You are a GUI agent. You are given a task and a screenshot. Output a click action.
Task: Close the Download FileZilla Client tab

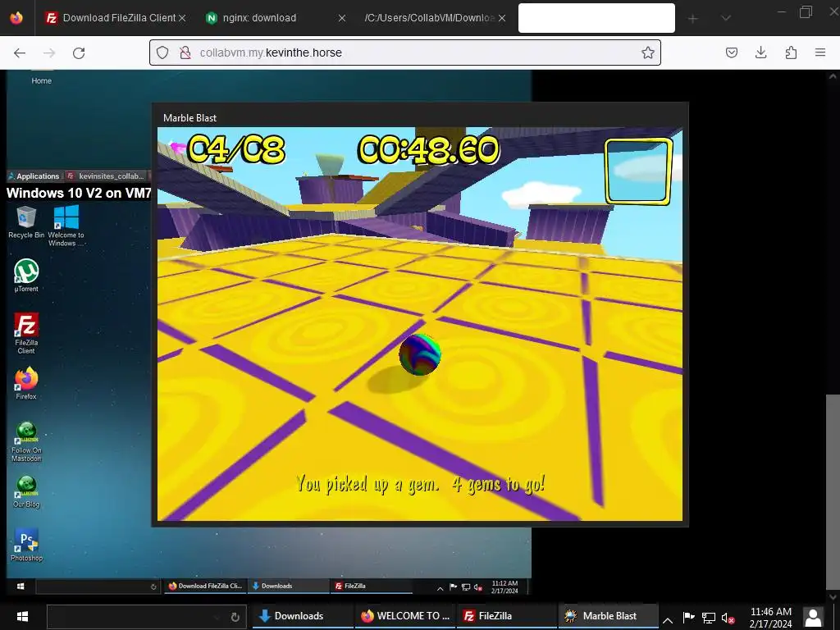(182, 18)
